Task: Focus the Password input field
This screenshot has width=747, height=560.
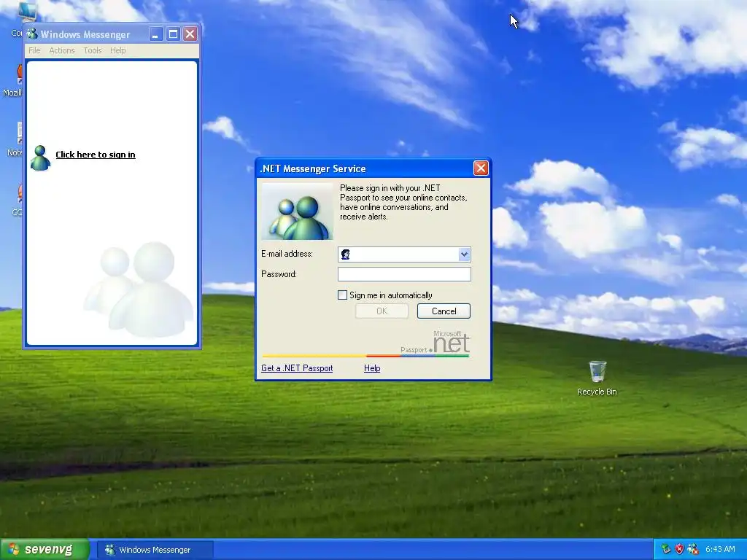Action: coord(404,274)
